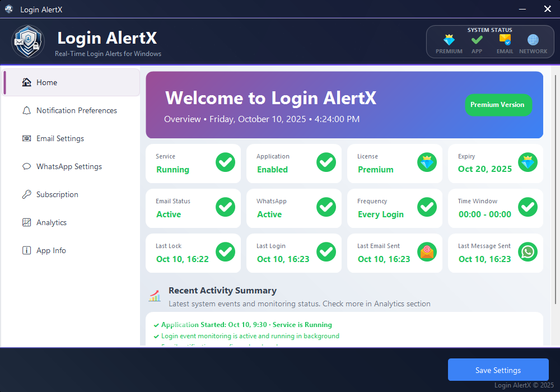Click the WhatsApp icon on Last Message Sent card
This screenshot has height=392, width=560.
click(x=528, y=252)
